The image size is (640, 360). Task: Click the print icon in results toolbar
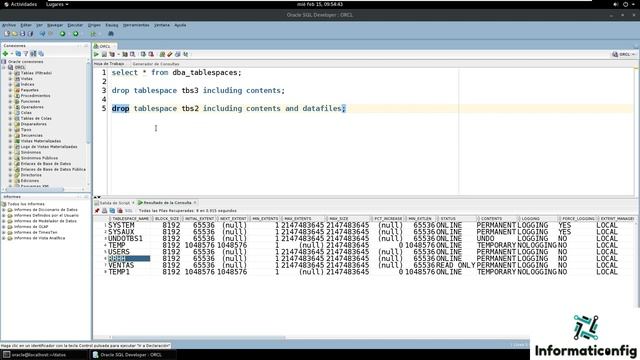coord(104,211)
